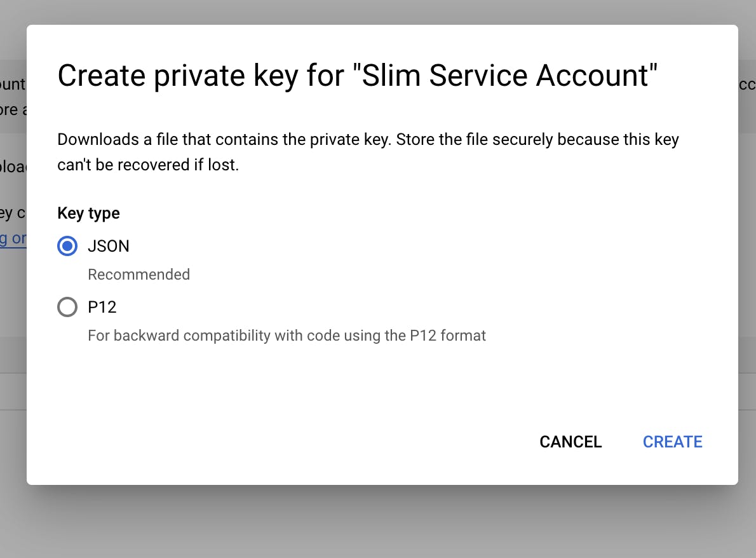Click the JSON option label
This screenshot has width=756, height=558.
point(109,246)
